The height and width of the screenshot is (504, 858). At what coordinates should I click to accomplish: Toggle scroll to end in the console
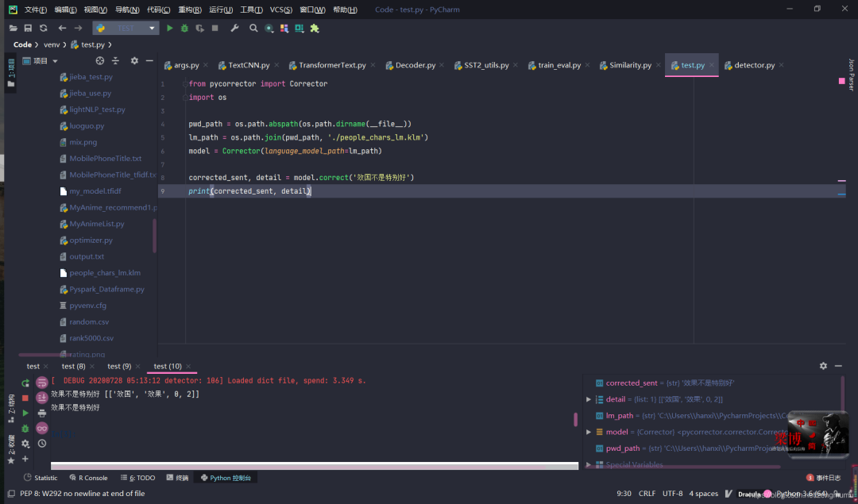click(x=42, y=398)
